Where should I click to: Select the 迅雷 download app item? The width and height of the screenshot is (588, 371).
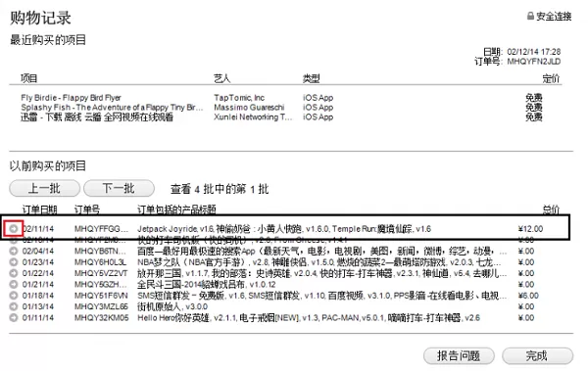coord(97,117)
